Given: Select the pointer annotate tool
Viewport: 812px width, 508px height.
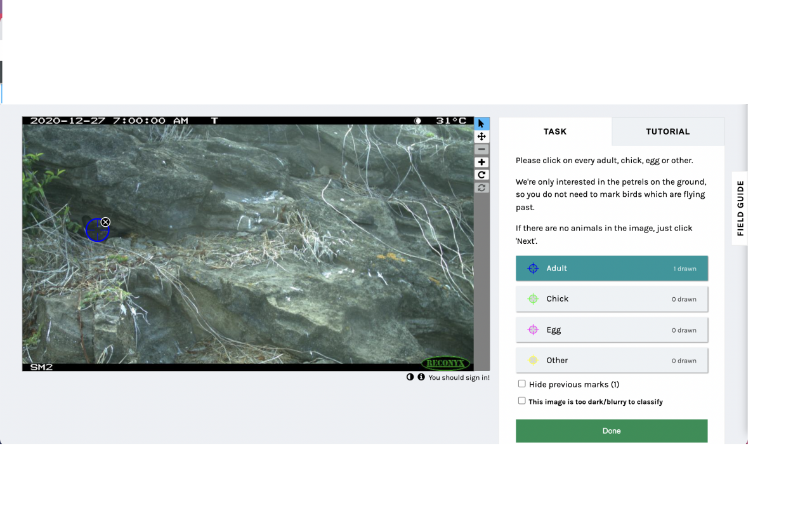Looking at the screenshot, I should coord(481,123).
